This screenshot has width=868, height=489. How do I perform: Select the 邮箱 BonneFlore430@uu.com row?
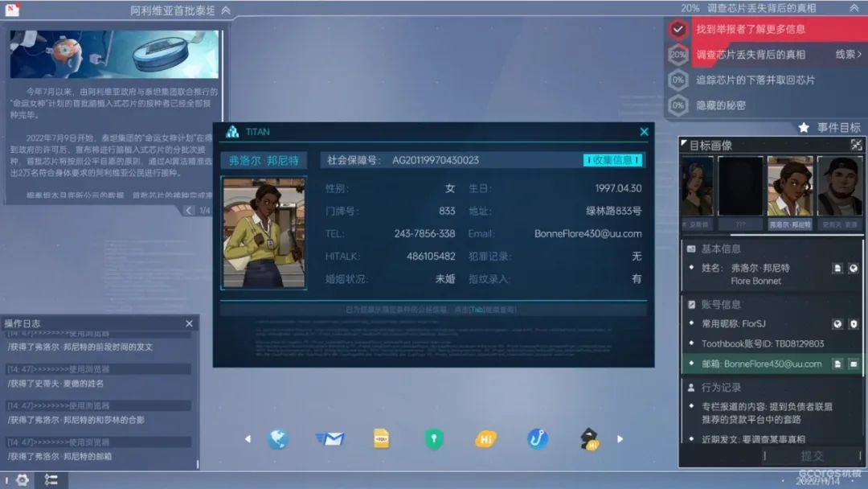[772, 364]
